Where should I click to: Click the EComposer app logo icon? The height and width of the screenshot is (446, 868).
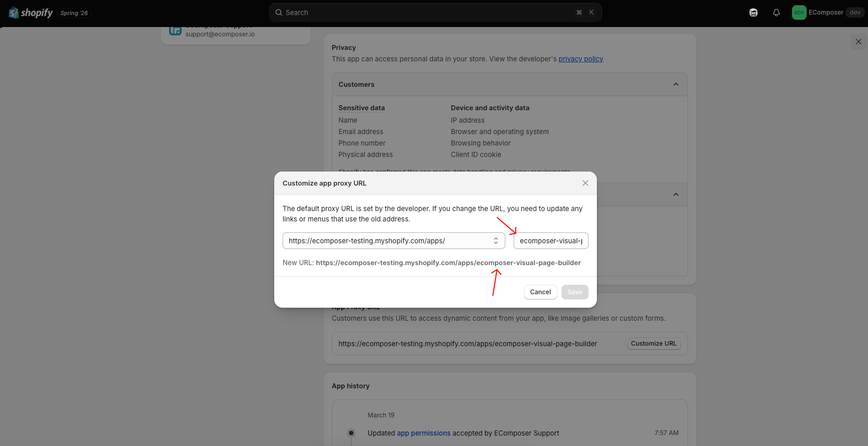click(x=175, y=30)
